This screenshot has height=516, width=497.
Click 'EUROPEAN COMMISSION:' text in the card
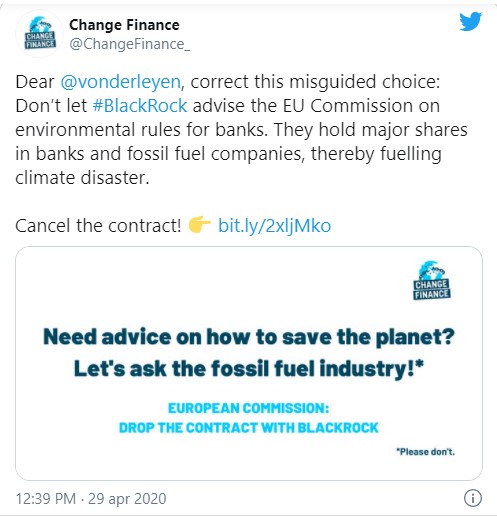pyautogui.click(x=248, y=408)
